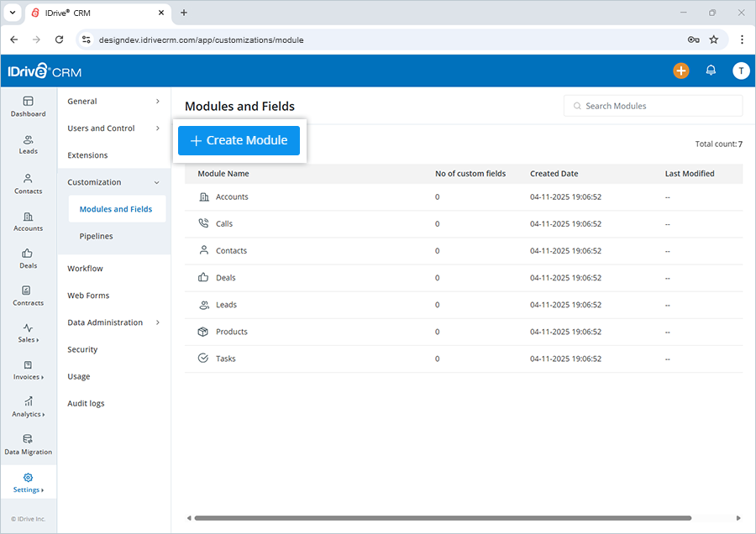This screenshot has height=534, width=756.
Task: Open the Analytics section
Action: click(x=28, y=409)
